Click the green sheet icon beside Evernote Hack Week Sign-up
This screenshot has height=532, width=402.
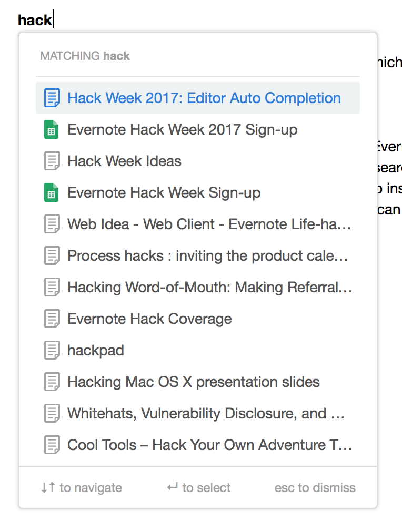52,192
